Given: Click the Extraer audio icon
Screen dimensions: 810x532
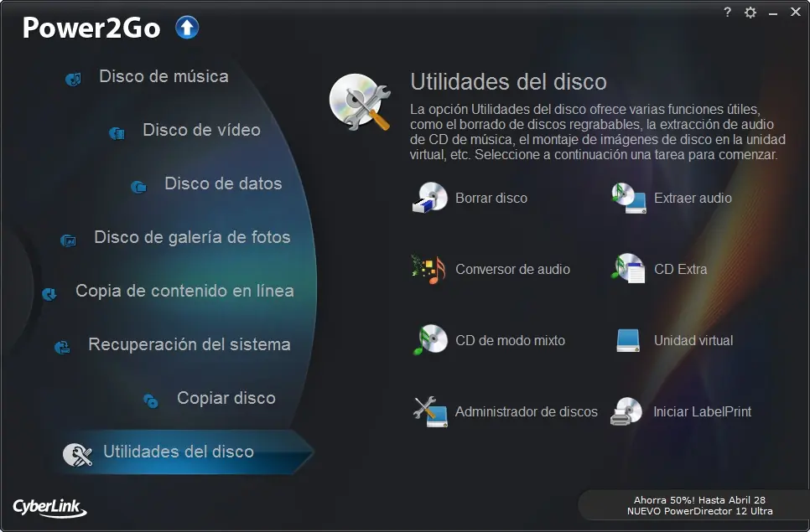Looking at the screenshot, I should [629, 198].
